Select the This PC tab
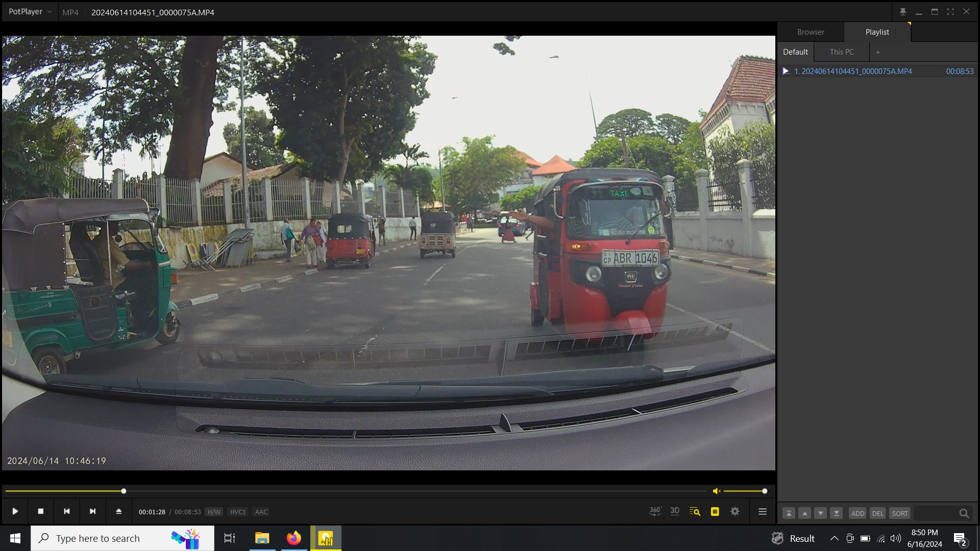 coord(842,52)
